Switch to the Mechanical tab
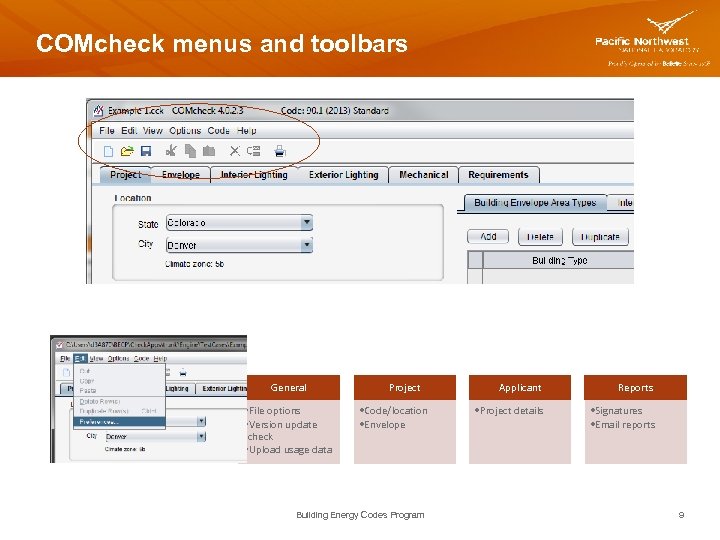720x540 pixels. tap(423, 175)
